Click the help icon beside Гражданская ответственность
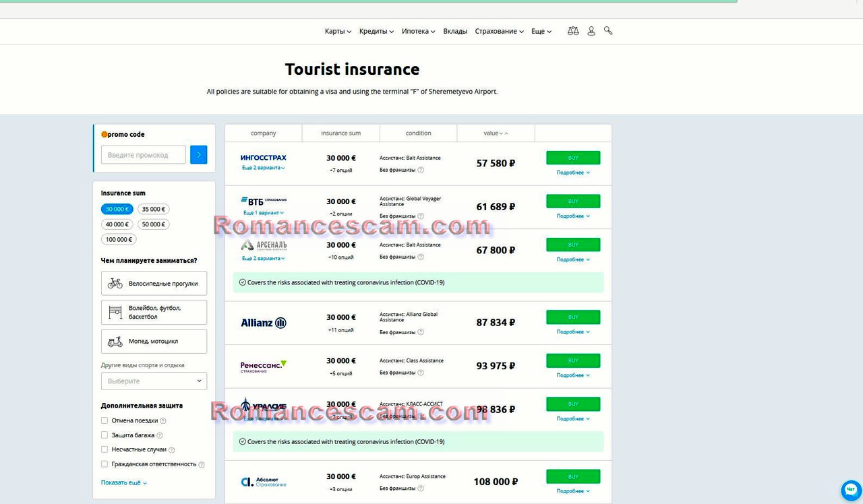The width and height of the screenshot is (863, 504). tap(202, 465)
